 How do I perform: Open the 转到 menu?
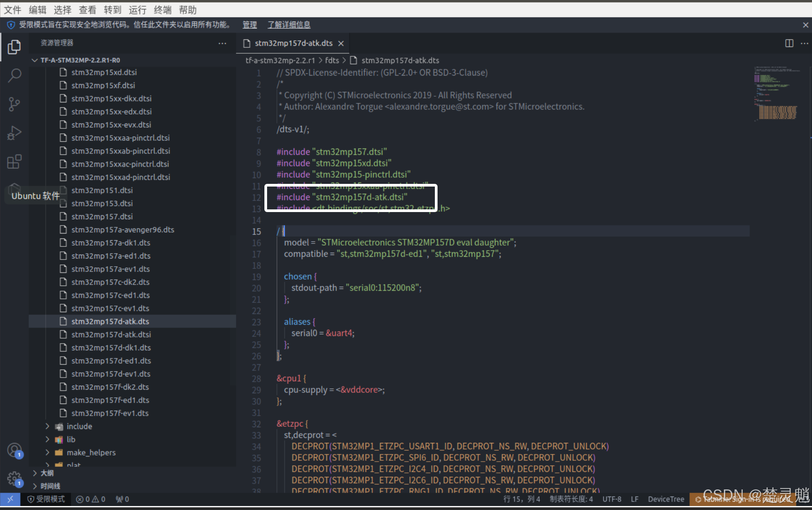click(x=113, y=10)
